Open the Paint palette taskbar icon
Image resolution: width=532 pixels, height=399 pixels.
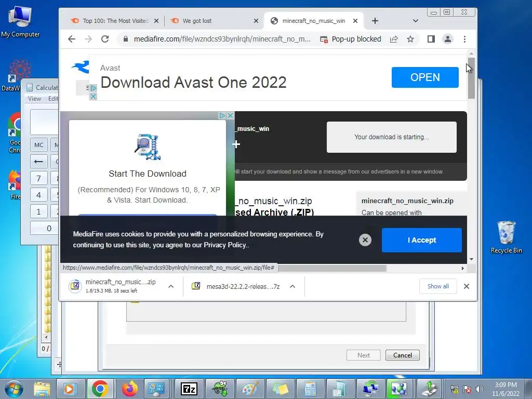250,389
